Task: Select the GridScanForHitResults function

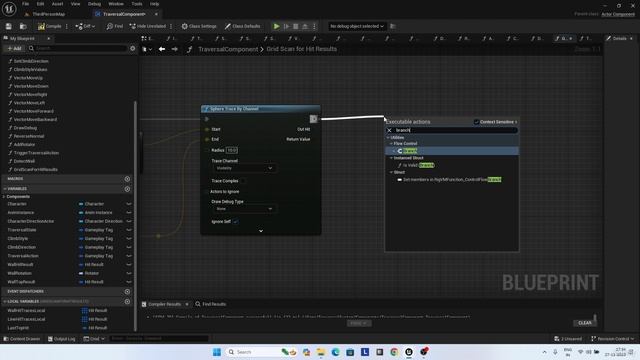Action: (x=36, y=169)
